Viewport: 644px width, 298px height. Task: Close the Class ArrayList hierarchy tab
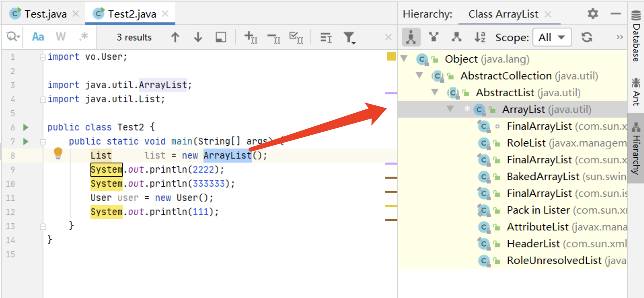548,14
